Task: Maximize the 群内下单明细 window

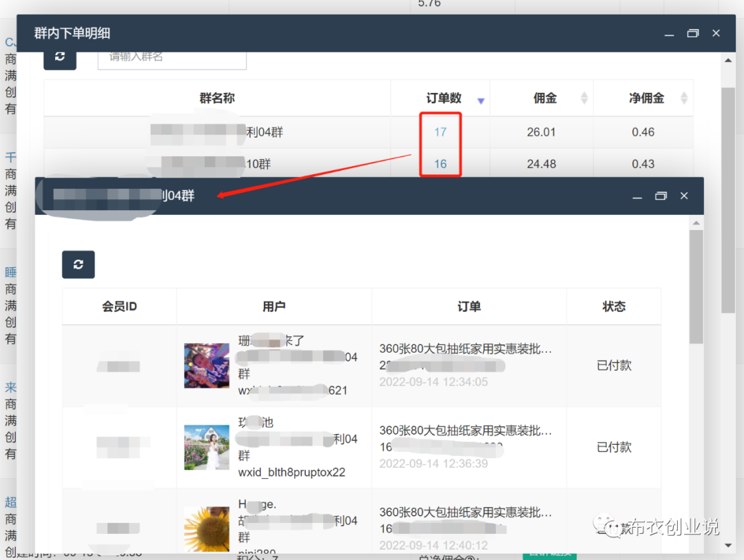Action: pyautogui.click(x=692, y=32)
